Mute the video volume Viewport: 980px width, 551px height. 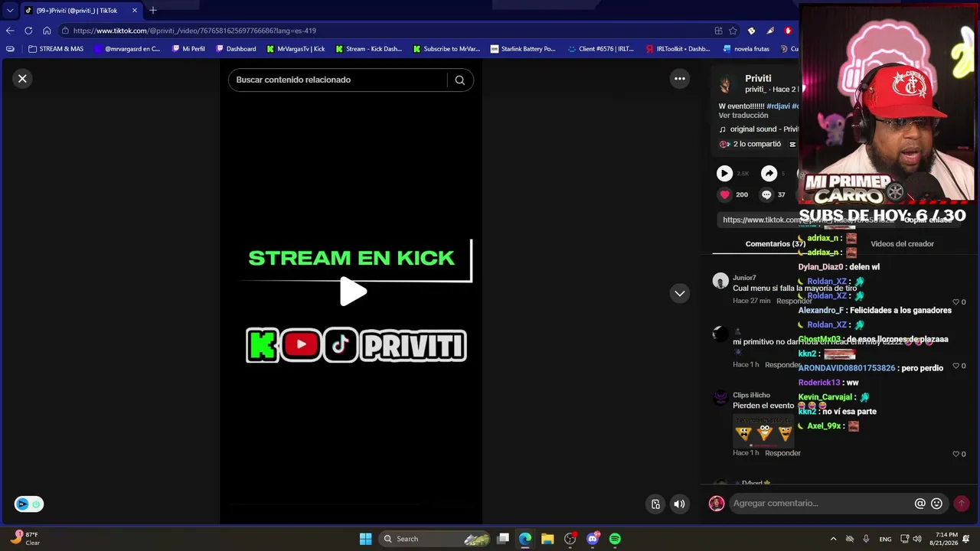[679, 504]
